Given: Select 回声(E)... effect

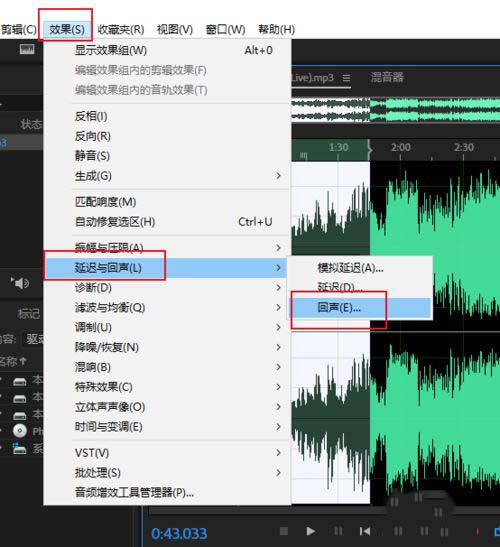Looking at the screenshot, I should point(360,307).
